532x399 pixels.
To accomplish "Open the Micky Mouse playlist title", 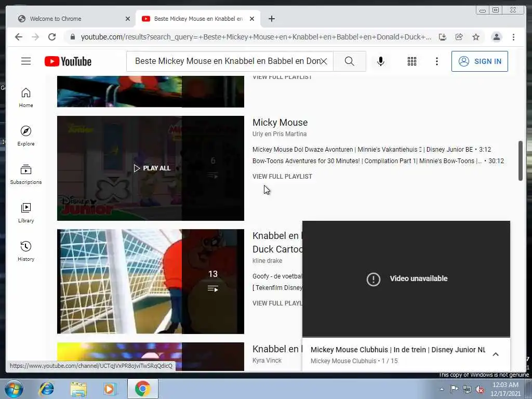I will click(x=280, y=123).
